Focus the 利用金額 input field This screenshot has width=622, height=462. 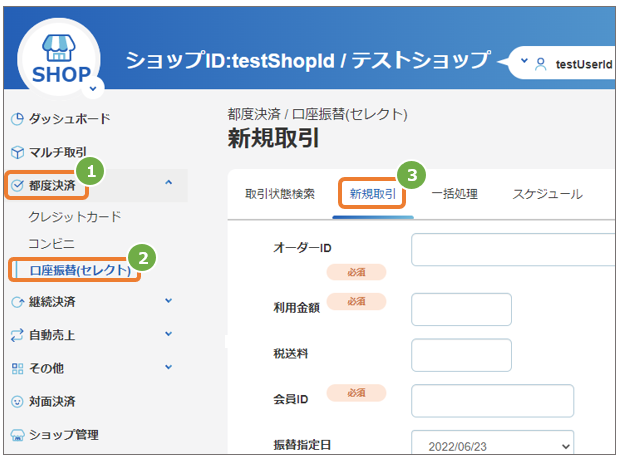(461, 309)
